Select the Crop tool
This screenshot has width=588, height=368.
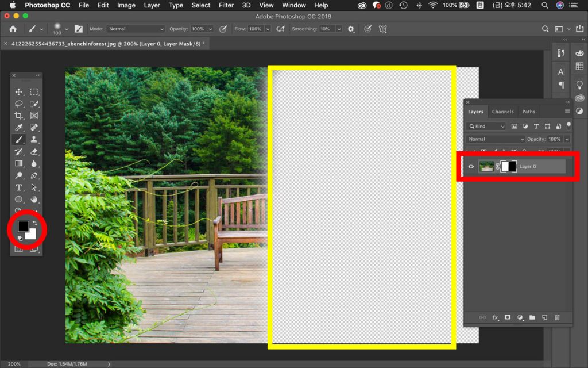pyautogui.click(x=18, y=116)
